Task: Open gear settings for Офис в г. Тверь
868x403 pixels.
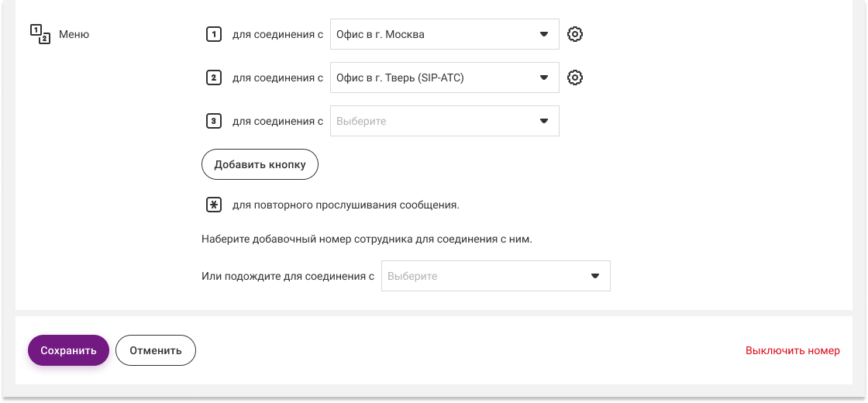Action: click(574, 77)
